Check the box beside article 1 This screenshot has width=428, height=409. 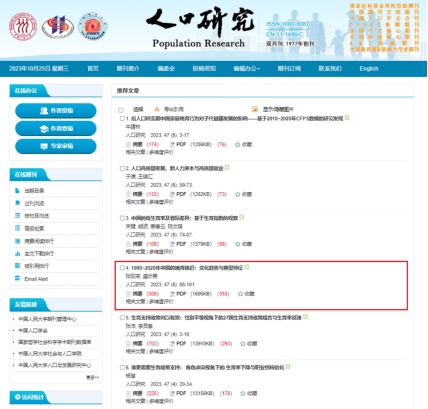(122, 118)
